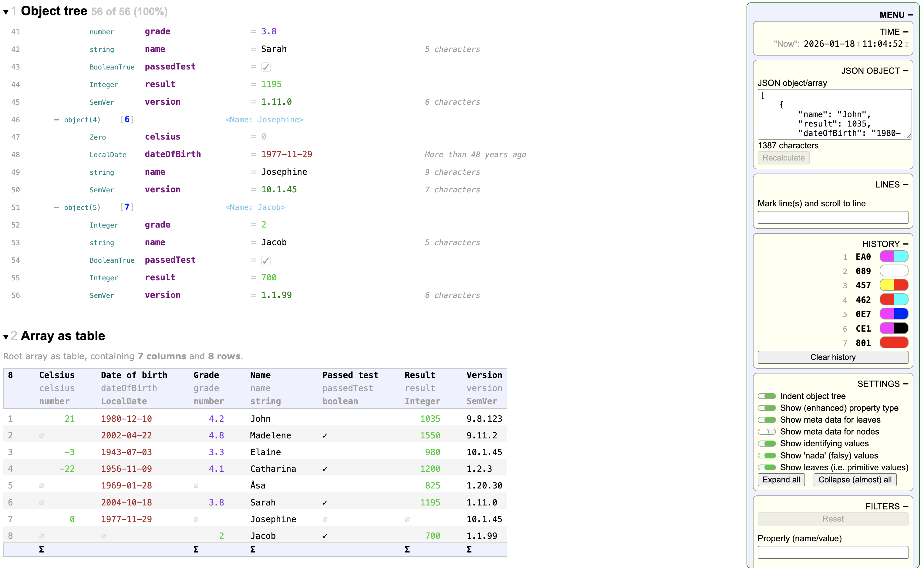Click the red swatch of history entry 801

click(894, 343)
